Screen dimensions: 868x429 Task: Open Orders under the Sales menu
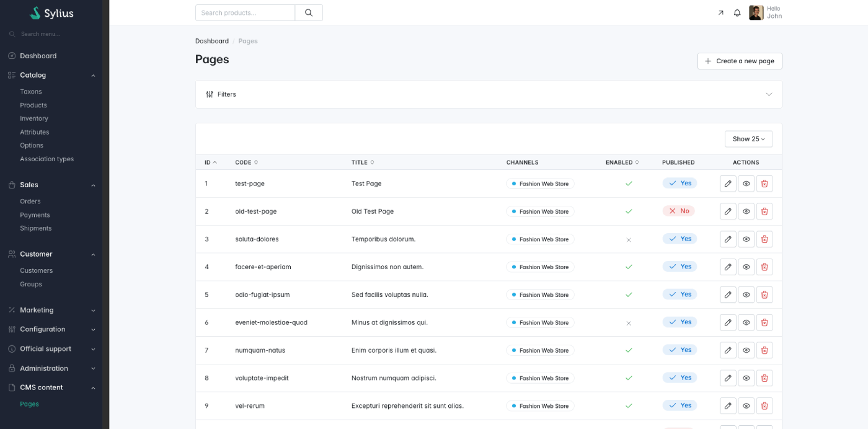(30, 201)
